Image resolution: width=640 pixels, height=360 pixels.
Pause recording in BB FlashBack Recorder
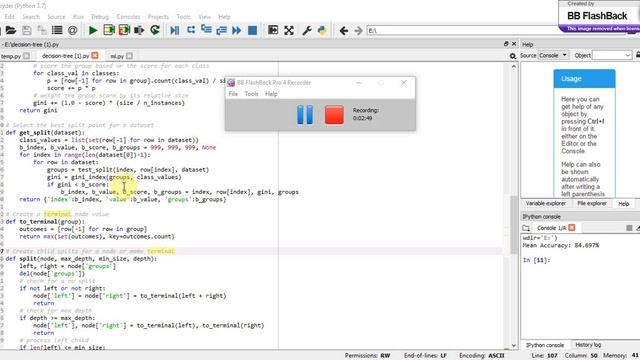pos(305,114)
